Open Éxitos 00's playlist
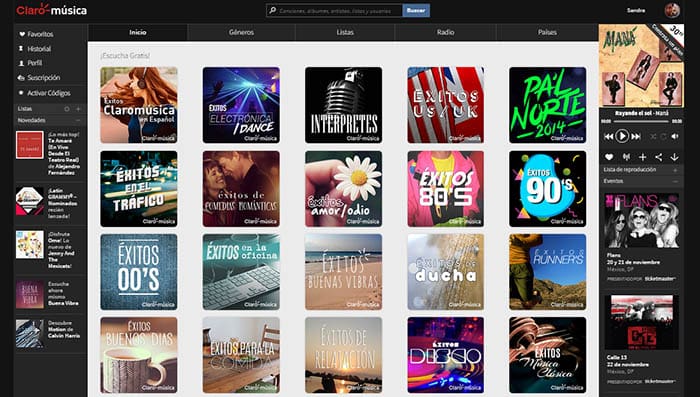The image size is (700, 397). pyautogui.click(x=139, y=272)
